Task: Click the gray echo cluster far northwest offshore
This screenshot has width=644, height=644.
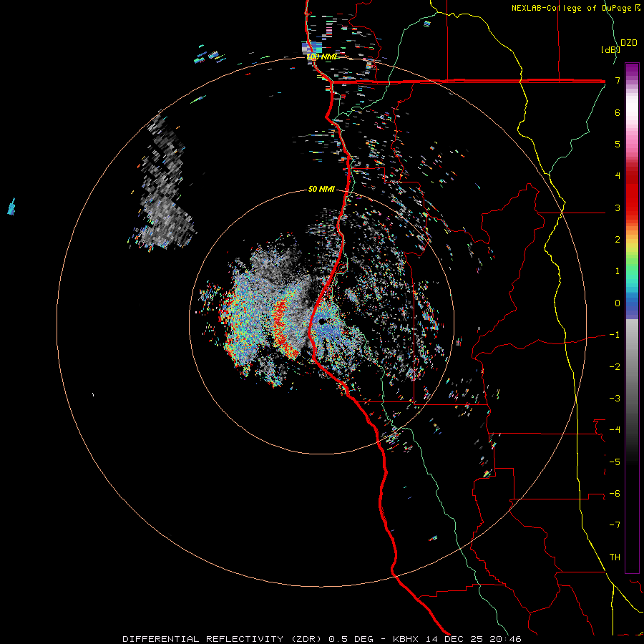Action: [x=165, y=185]
